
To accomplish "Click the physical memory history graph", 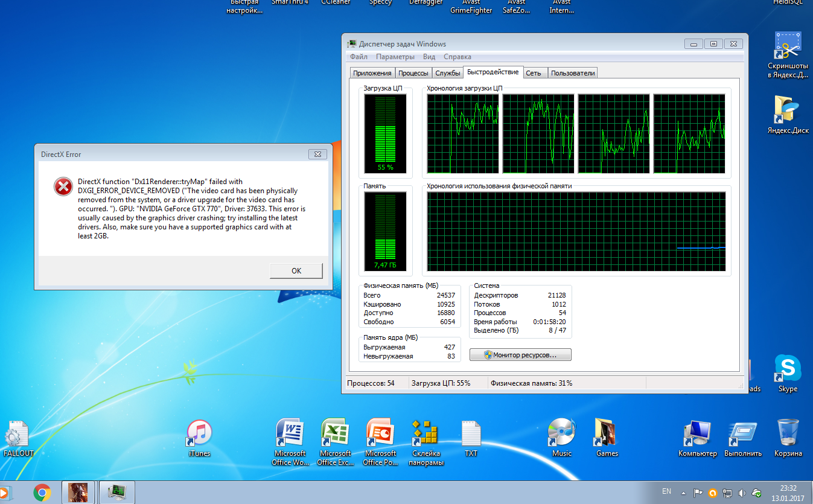I will click(576, 231).
